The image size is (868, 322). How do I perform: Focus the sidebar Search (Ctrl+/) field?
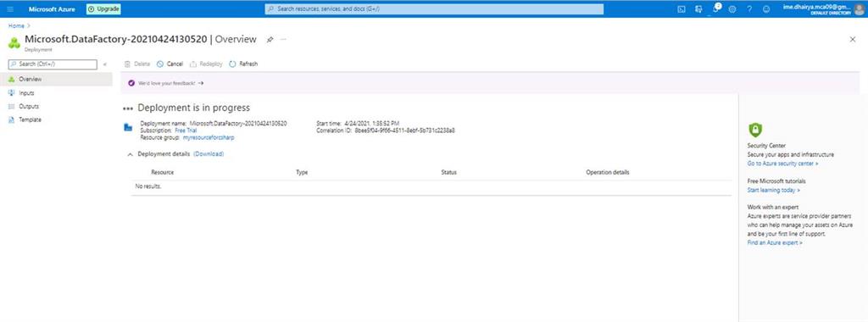53,64
